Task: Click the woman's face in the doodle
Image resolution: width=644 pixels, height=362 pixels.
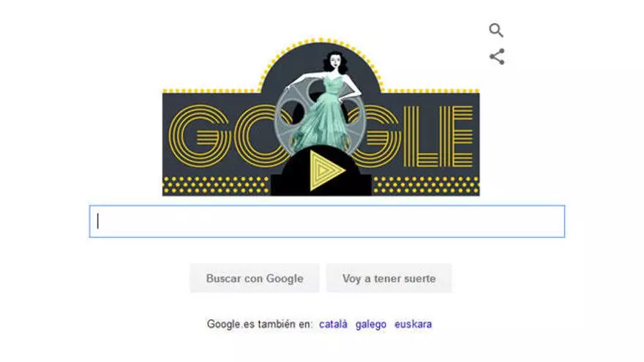Action: [x=336, y=62]
